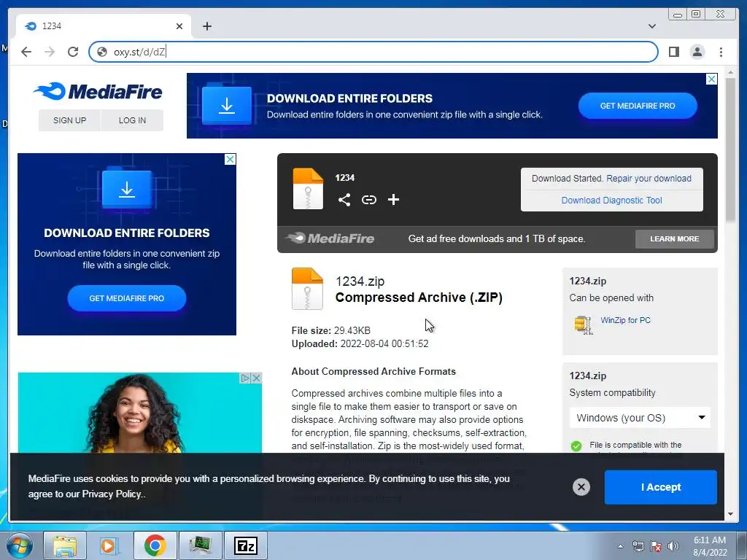Open Windows Media Player taskbar icon
The height and width of the screenshot is (560, 747).
109,545
